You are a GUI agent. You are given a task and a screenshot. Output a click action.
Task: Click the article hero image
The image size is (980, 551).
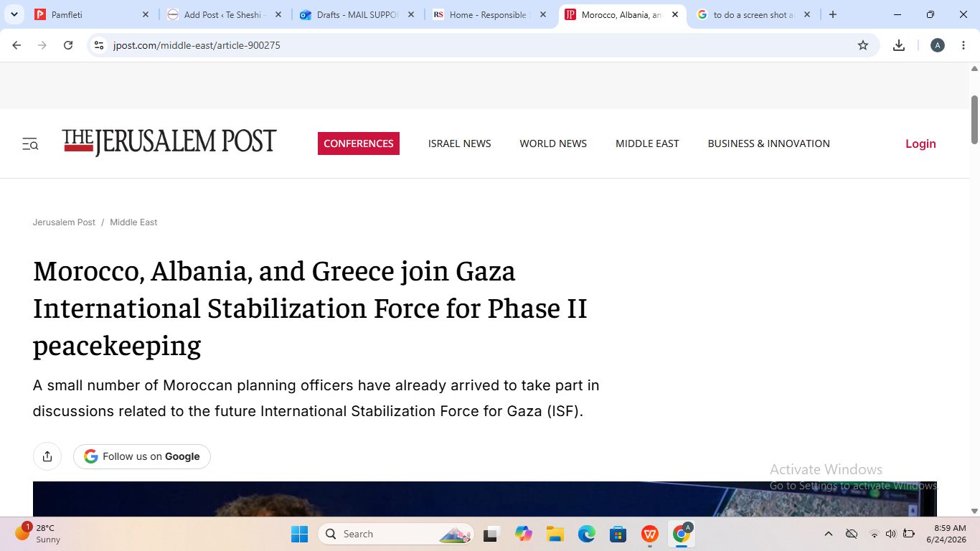485,499
